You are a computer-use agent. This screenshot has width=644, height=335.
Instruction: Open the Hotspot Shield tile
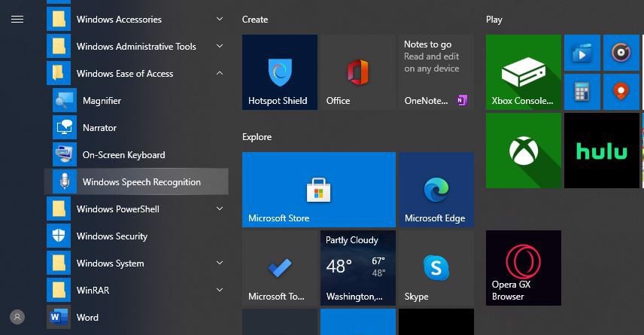coord(280,72)
